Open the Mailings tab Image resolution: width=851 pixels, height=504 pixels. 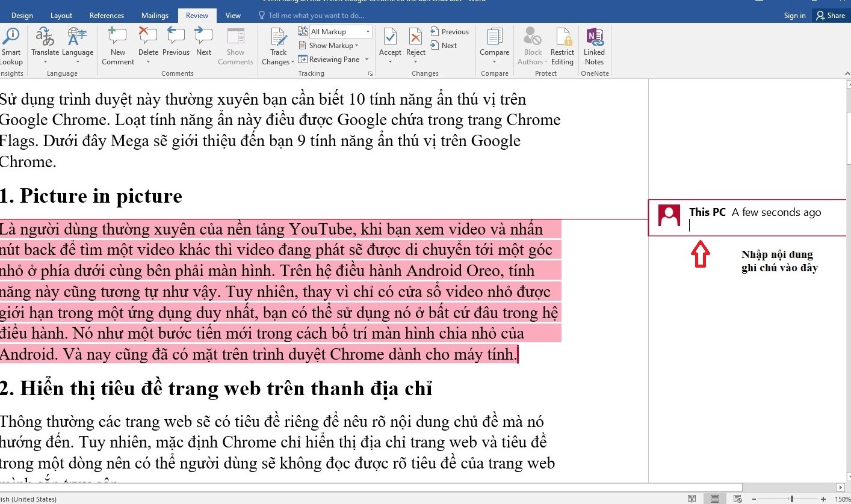[x=155, y=16]
